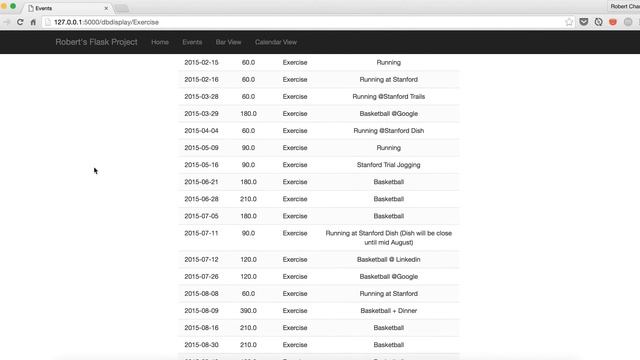Open the clock history extension icon
The height and width of the screenshot is (360, 640).
[598, 22]
